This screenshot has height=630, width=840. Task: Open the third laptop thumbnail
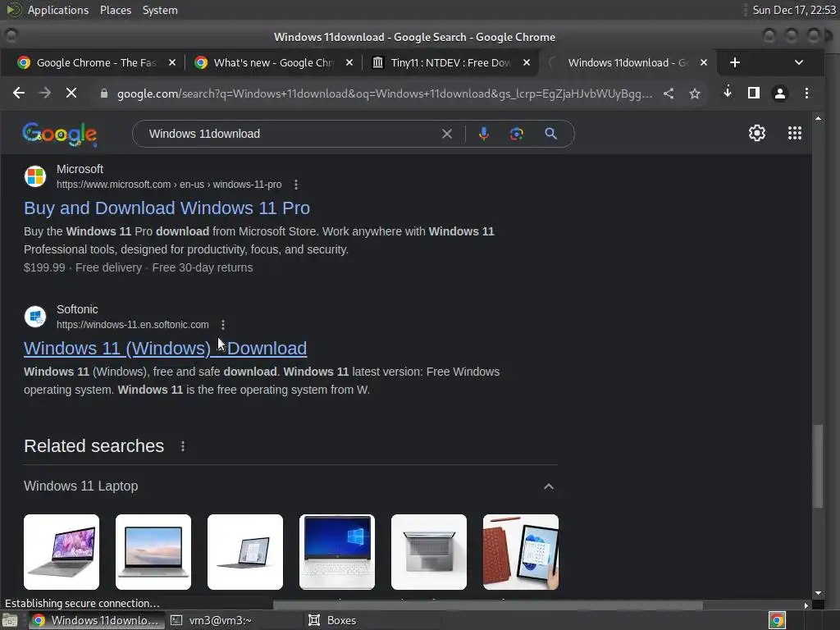pos(245,552)
